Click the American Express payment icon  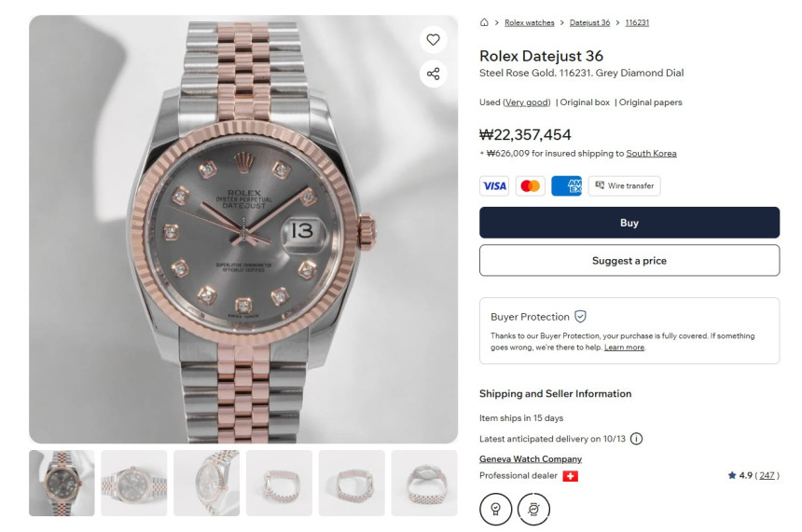coord(566,185)
